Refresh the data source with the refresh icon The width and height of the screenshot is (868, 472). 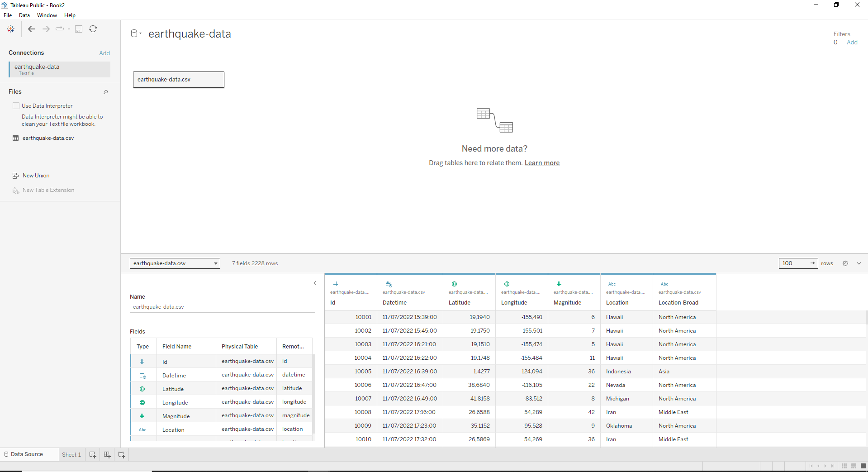[x=93, y=29]
